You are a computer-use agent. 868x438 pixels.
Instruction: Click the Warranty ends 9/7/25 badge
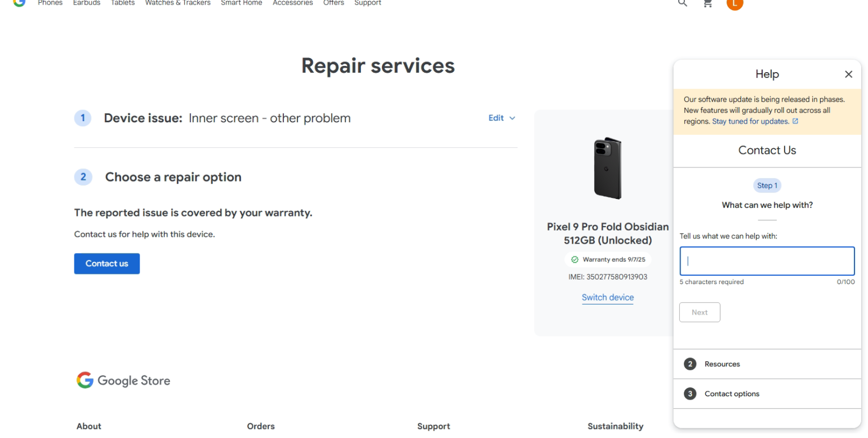(608, 260)
